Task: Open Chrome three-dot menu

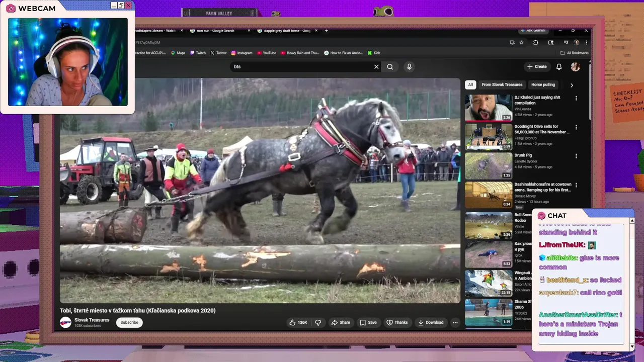Action: 586,43
